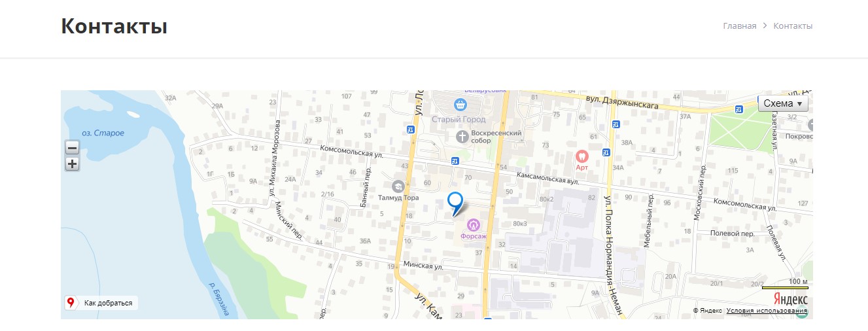Click the Арт dental clinic tooth icon

[x=582, y=156]
